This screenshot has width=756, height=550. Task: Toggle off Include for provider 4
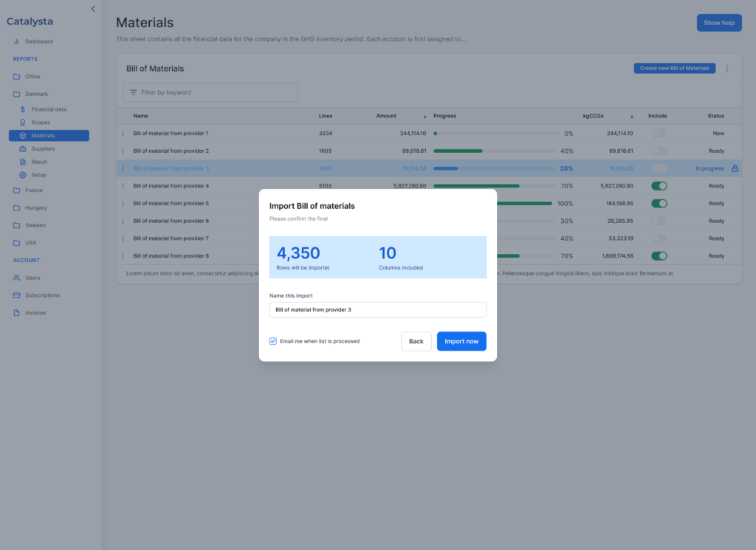pos(659,186)
